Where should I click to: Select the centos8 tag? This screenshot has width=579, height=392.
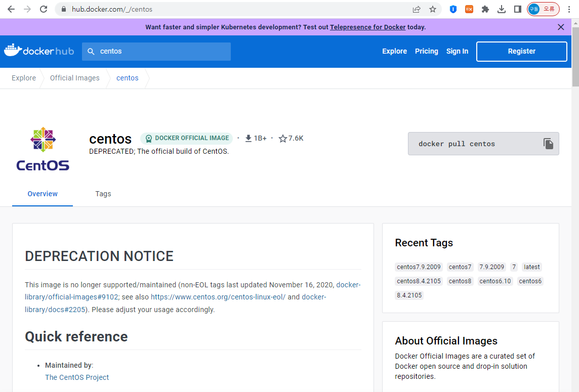[x=460, y=281]
